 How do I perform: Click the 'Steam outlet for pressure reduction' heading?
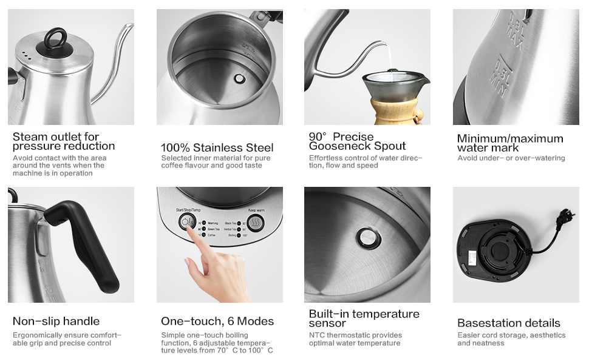64,141
